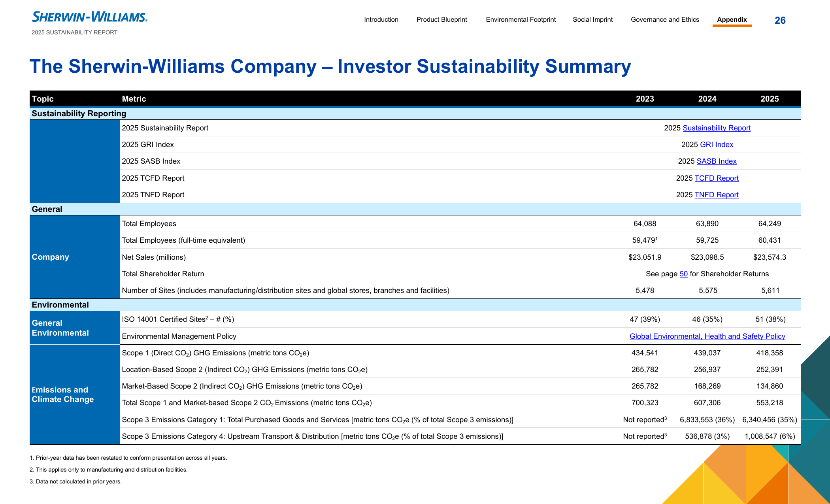
Task: Click the Emissions and Climate Change topic cell
Action: 75,395
